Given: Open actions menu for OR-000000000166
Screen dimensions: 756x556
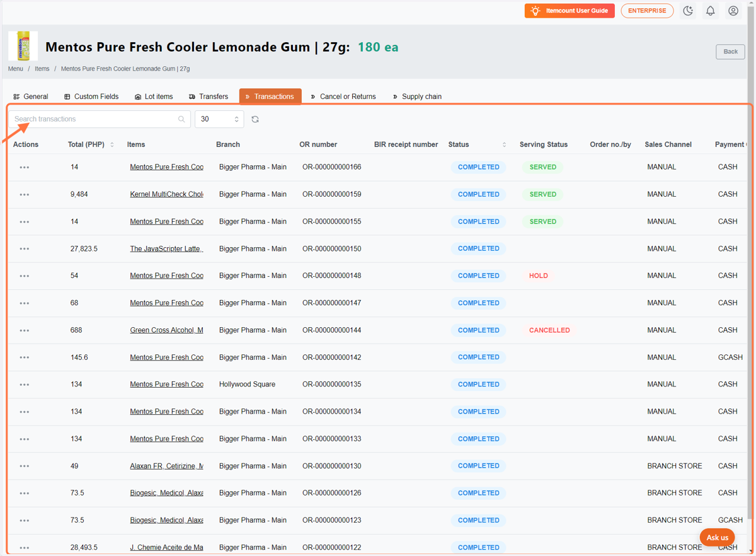Looking at the screenshot, I should 25,168.
